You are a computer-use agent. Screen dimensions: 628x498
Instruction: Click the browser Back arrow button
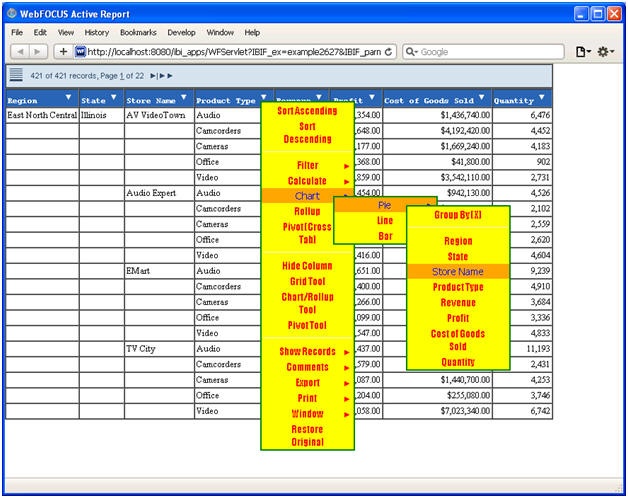click(x=20, y=52)
